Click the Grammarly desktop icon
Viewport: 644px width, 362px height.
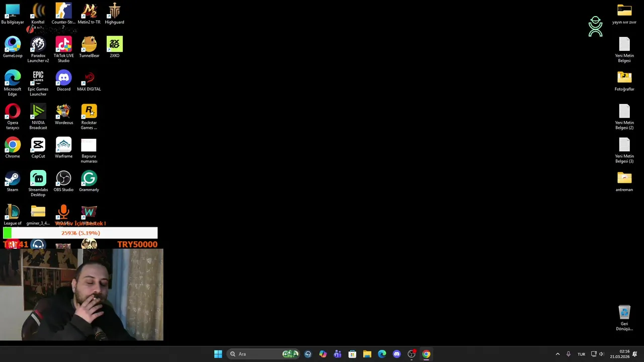pyautogui.click(x=89, y=182)
